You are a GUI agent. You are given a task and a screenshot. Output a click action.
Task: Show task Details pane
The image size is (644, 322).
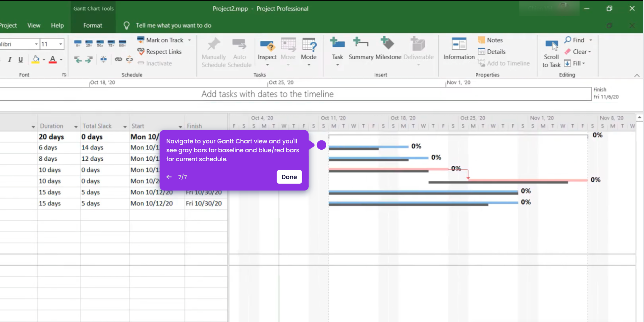click(491, 51)
